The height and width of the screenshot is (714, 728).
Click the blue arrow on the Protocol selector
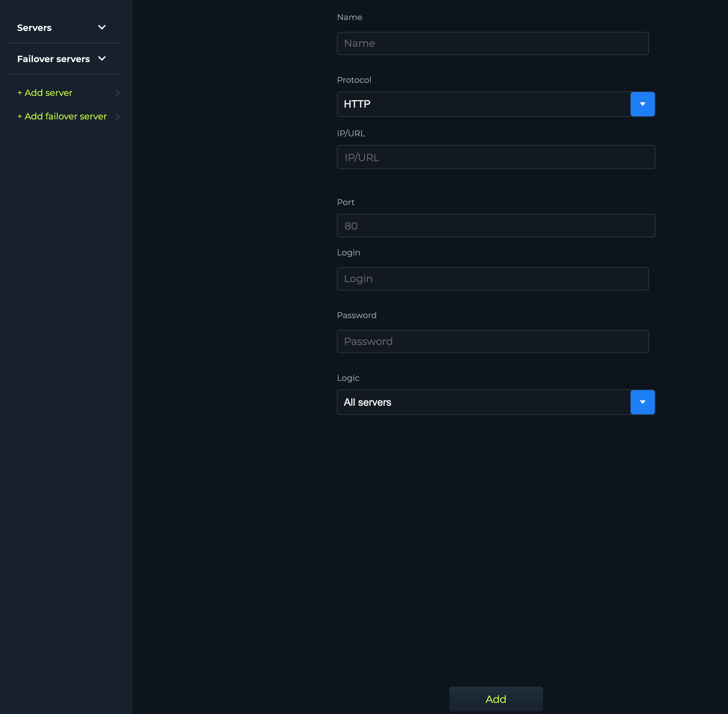tap(642, 104)
